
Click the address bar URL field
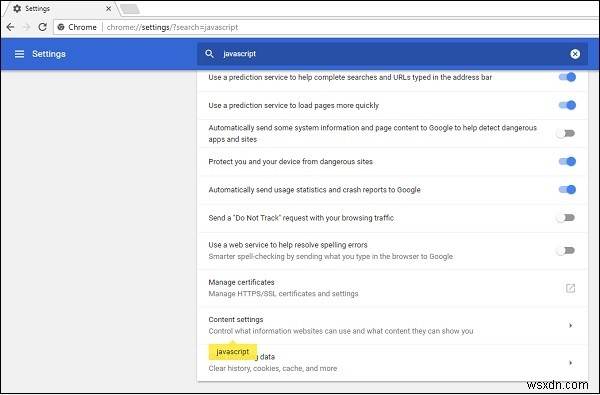(x=325, y=27)
